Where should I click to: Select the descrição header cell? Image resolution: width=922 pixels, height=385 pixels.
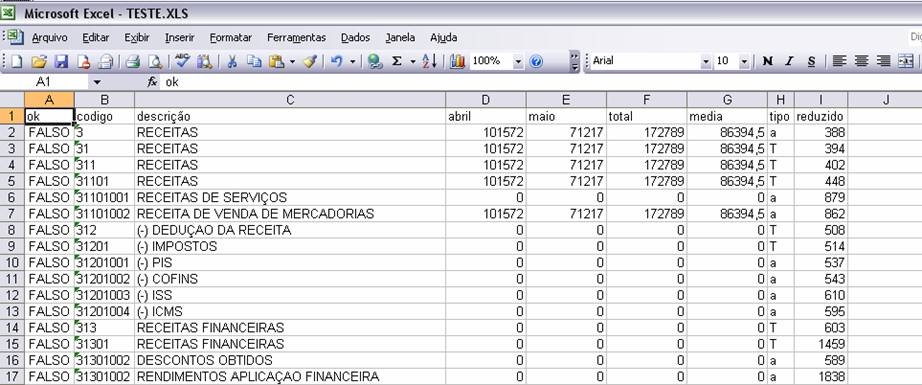pyautogui.click(x=290, y=116)
